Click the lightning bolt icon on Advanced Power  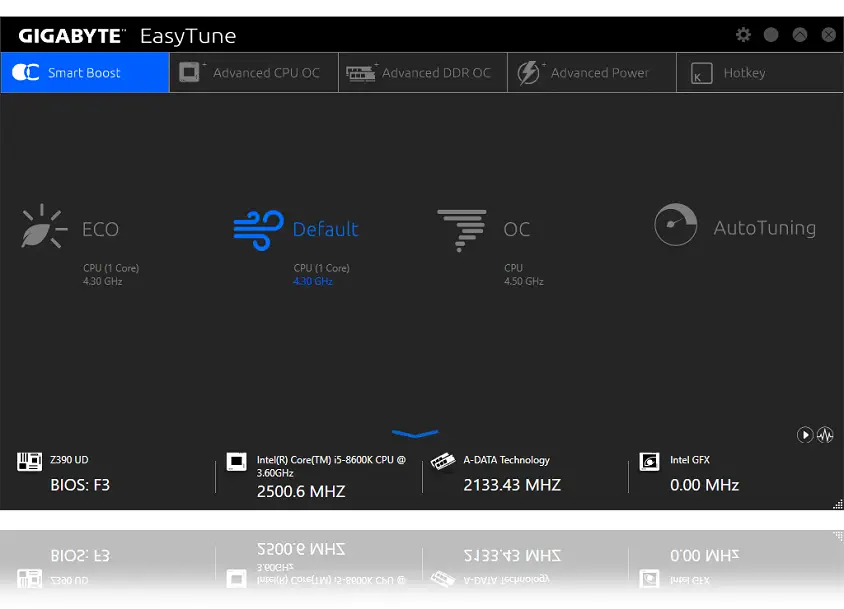[x=528, y=73]
